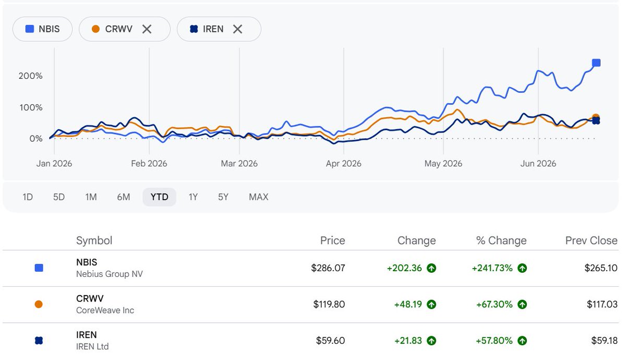Switch chart range to MAX
The image size is (626, 364).
[x=259, y=197]
